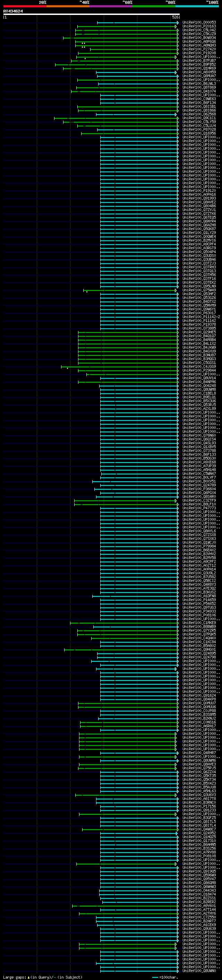Viewport: 222px width, 980px height.
Task: Select the query label AV434624
Action: [13, 11]
